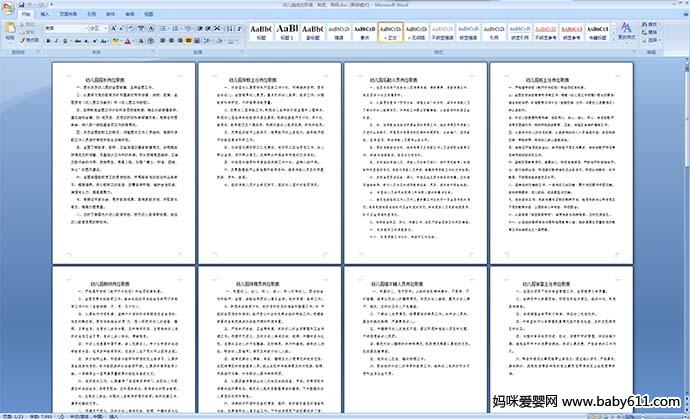Click the Grow Font icon

pos(112,29)
